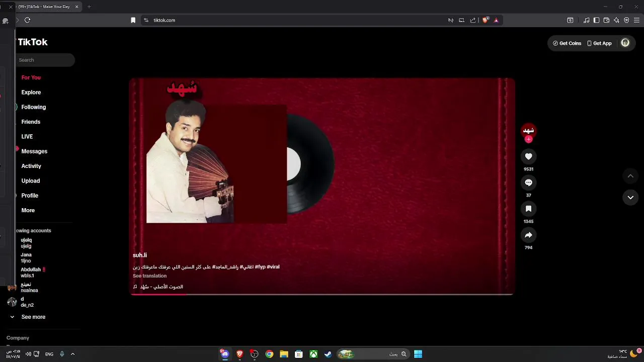Open the Following feed

pos(33,107)
